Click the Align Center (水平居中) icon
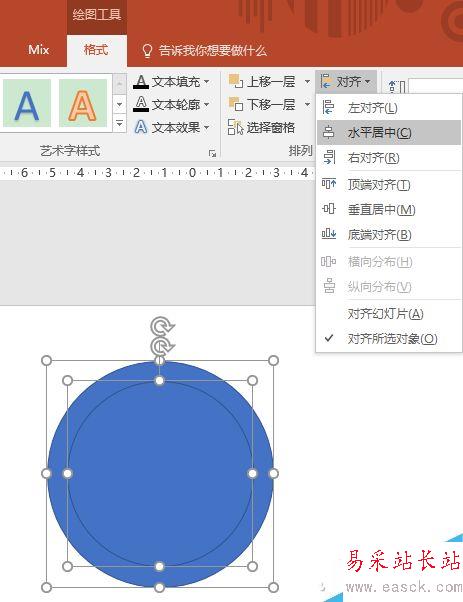This screenshot has height=602, width=463. pyautogui.click(x=328, y=132)
